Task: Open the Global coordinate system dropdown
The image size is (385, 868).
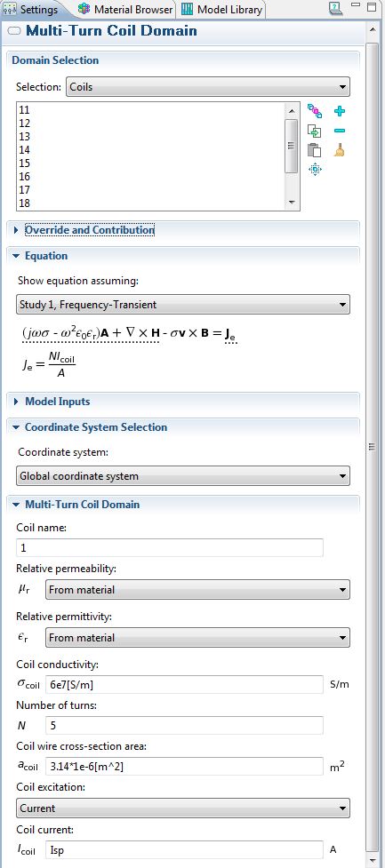Action: tap(183, 476)
